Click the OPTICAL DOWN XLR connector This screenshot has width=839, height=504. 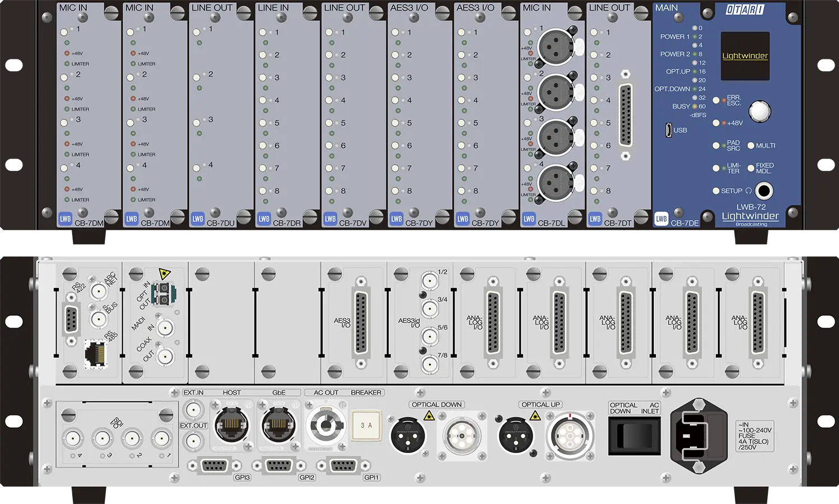pos(408,435)
